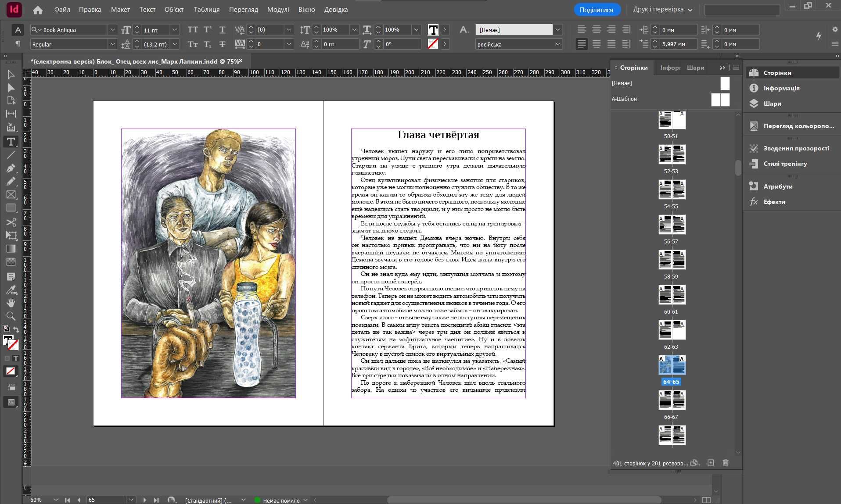Open the Book Antiqua font dropdown
This screenshot has height=504, width=841.
pyautogui.click(x=112, y=30)
